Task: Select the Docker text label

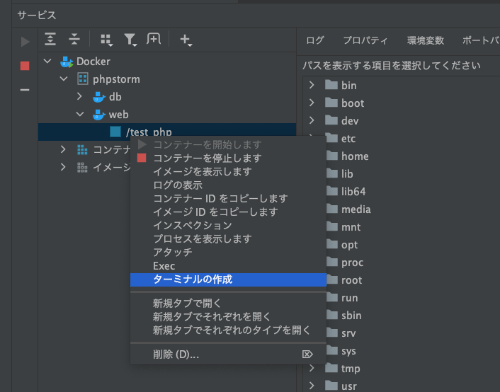Action: coord(93,61)
